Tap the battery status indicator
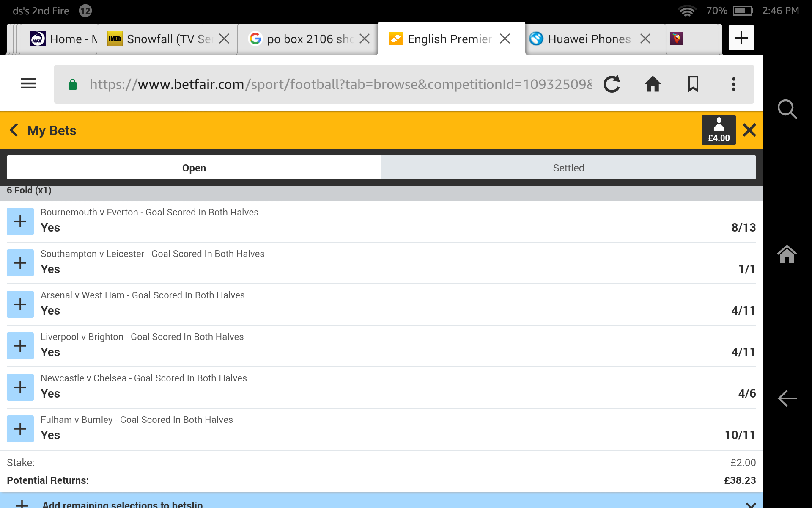Viewport: 812px width, 508px height. click(743, 11)
